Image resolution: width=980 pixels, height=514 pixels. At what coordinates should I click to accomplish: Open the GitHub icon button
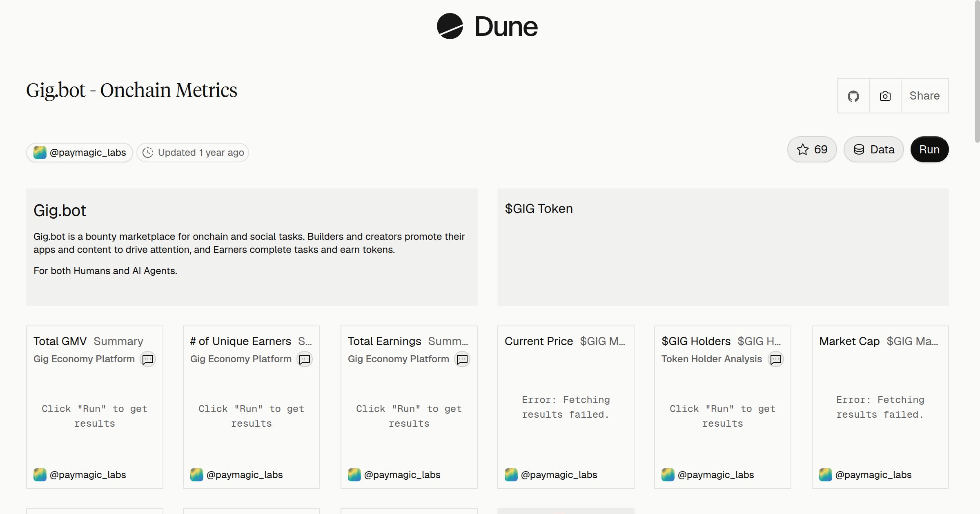pos(853,96)
